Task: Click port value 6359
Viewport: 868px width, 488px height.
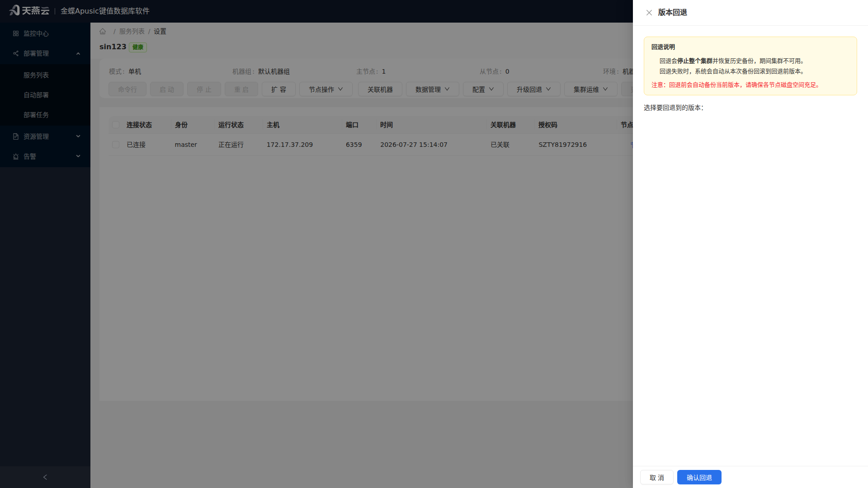Action: pyautogui.click(x=354, y=145)
